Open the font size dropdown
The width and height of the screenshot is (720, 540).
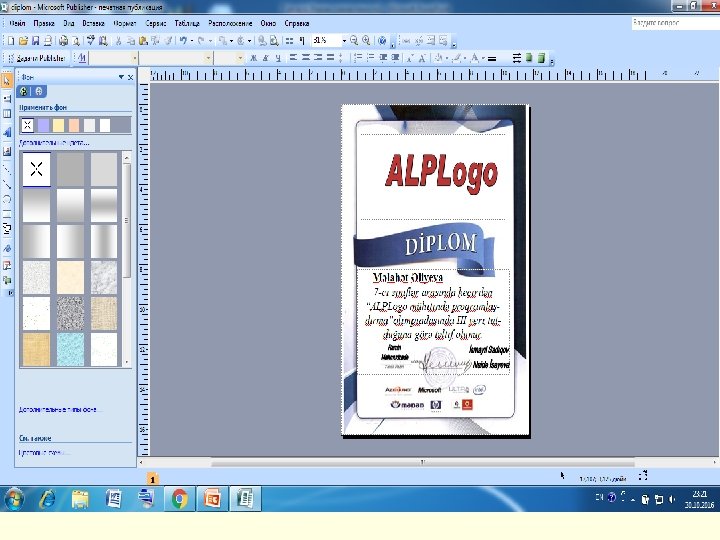pyautogui.click(x=240, y=58)
